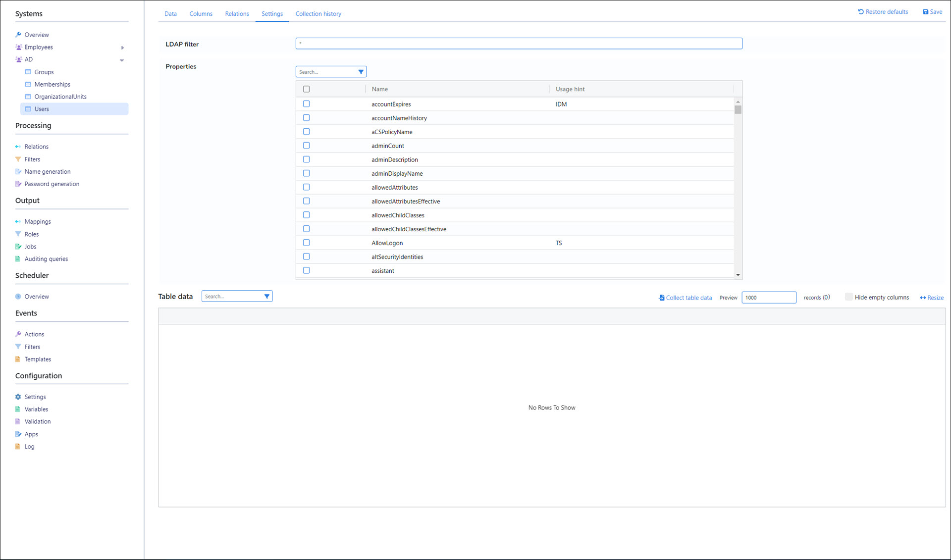Click the Auditing queries icon in Output
951x560 pixels.
tap(18, 259)
